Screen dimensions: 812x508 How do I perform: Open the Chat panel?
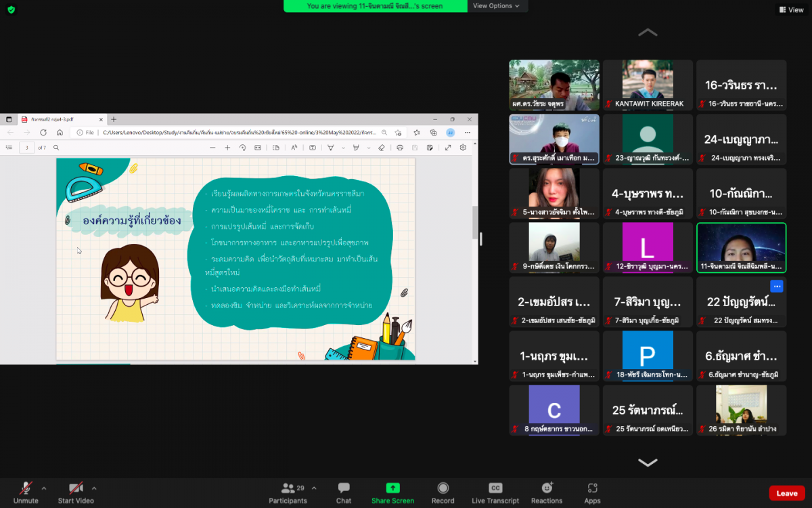pyautogui.click(x=344, y=492)
